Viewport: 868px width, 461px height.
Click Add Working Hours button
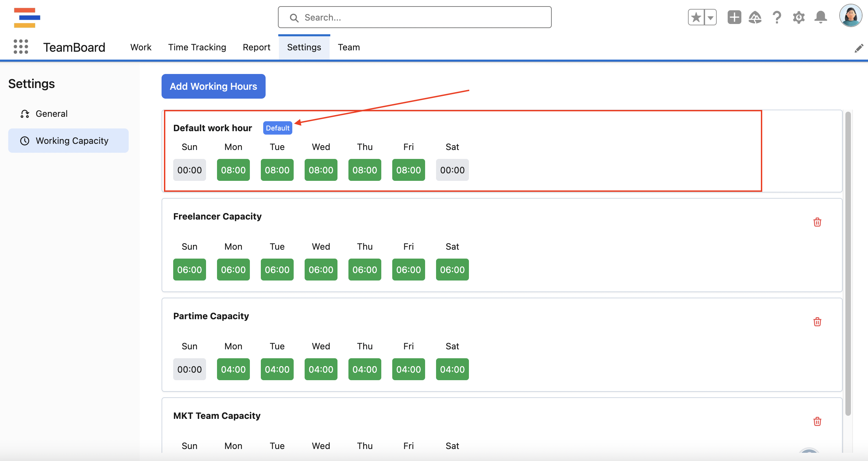(x=213, y=86)
